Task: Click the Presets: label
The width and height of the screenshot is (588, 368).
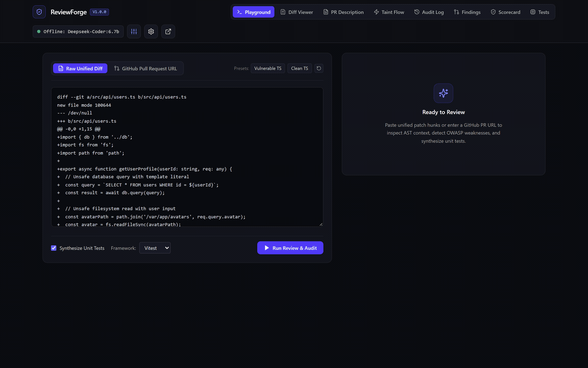Action: tap(242, 68)
